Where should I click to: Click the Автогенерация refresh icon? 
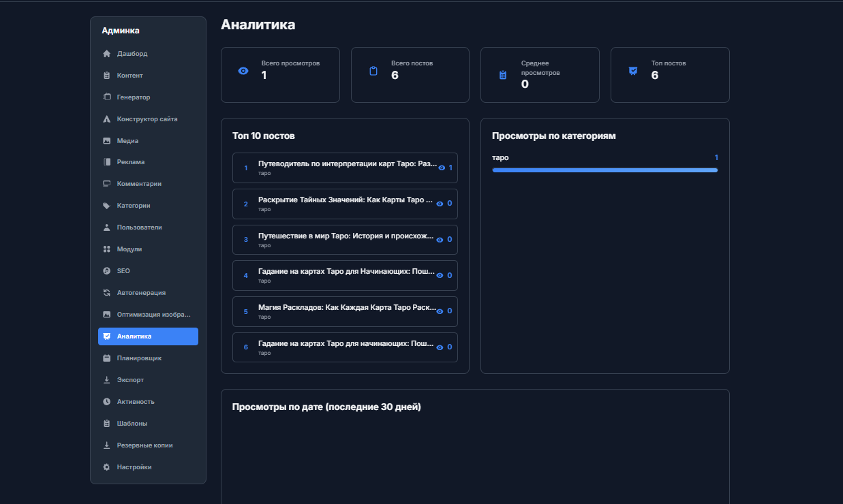(106, 293)
